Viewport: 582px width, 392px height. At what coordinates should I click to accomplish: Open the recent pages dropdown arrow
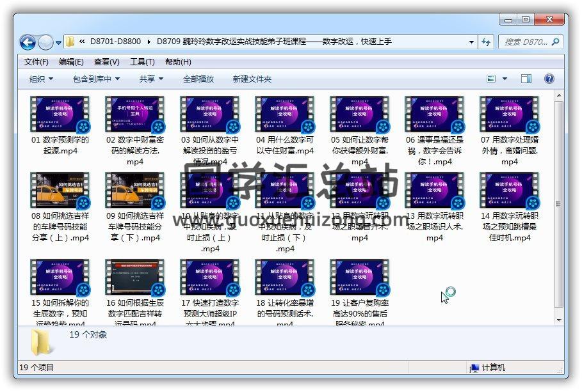[x=58, y=43]
